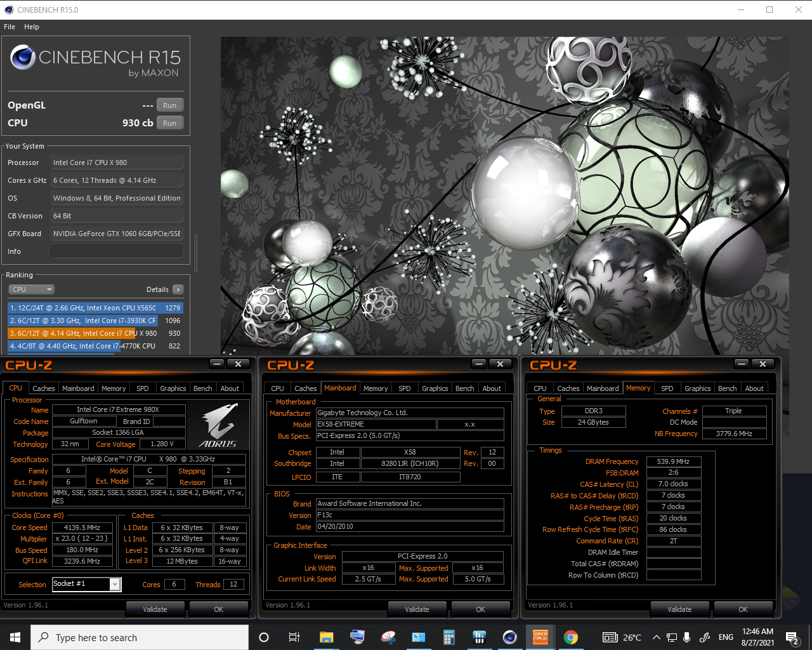Screen dimensions: 812x650
Task: Click the Cinebench app icon in the title bar
Action: (8, 10)
